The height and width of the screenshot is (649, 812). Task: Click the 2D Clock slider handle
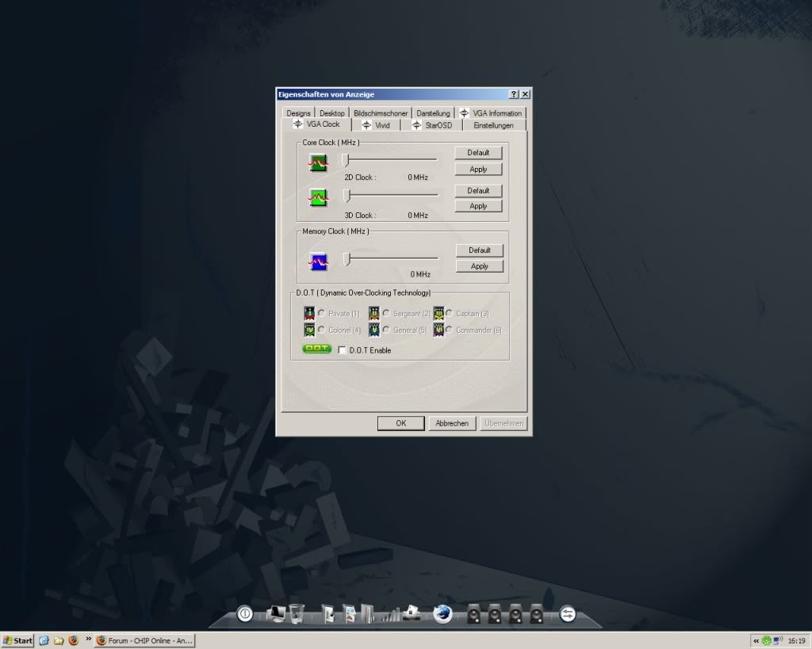pos(347,158)
